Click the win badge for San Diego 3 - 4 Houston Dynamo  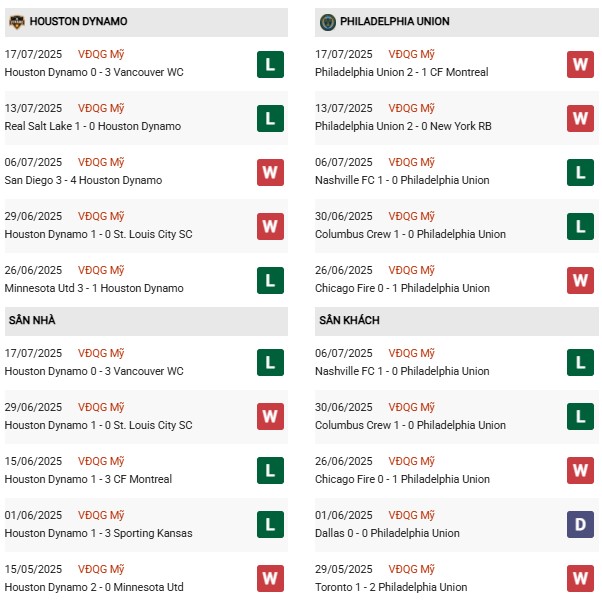(x=270, y=172)
